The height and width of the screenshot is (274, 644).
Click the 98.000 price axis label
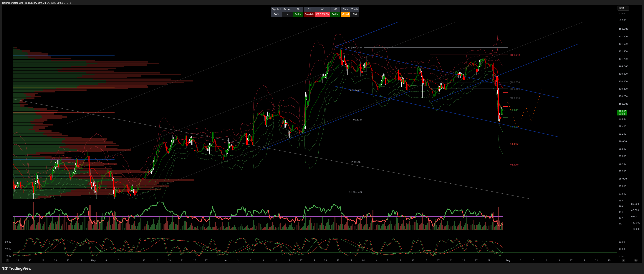pyautogui.click(x=623, y=179)
